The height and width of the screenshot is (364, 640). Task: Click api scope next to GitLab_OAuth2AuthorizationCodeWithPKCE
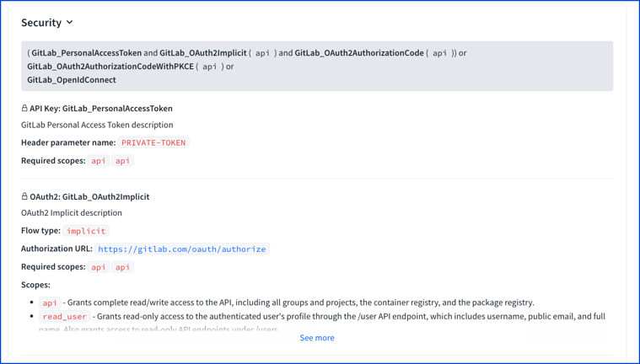pos(210,67)
